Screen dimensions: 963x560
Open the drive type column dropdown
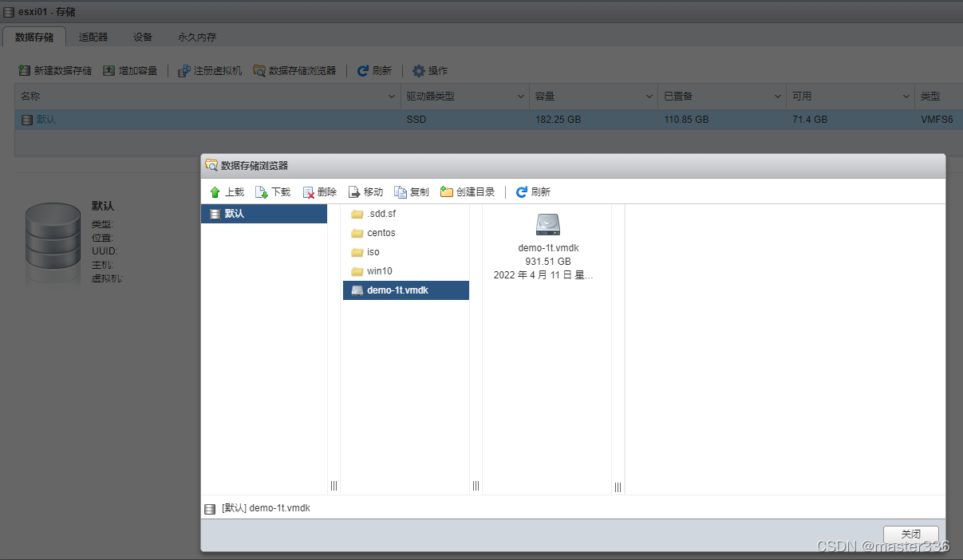[x=520, y=97]
